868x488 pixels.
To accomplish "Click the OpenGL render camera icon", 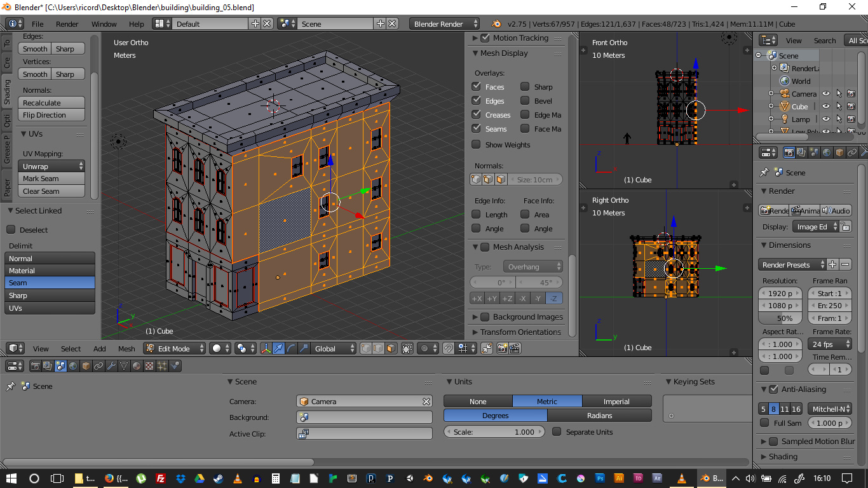I will pos(503,348).
